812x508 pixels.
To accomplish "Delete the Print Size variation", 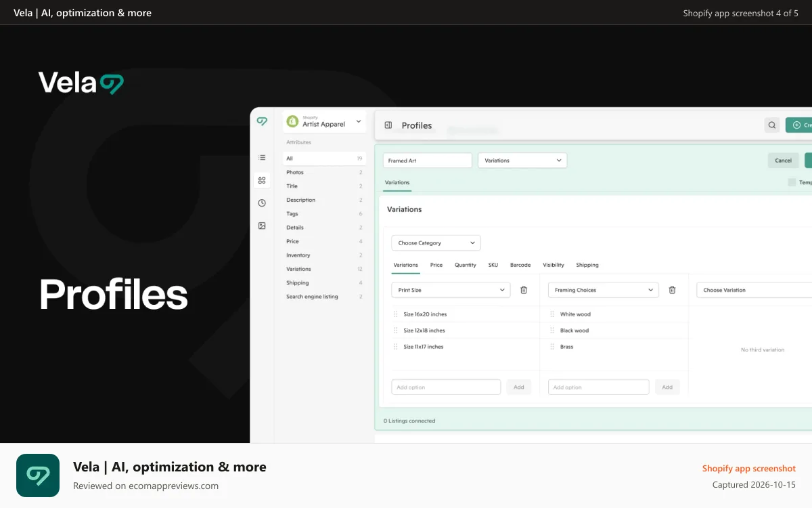I will point(524,290).
